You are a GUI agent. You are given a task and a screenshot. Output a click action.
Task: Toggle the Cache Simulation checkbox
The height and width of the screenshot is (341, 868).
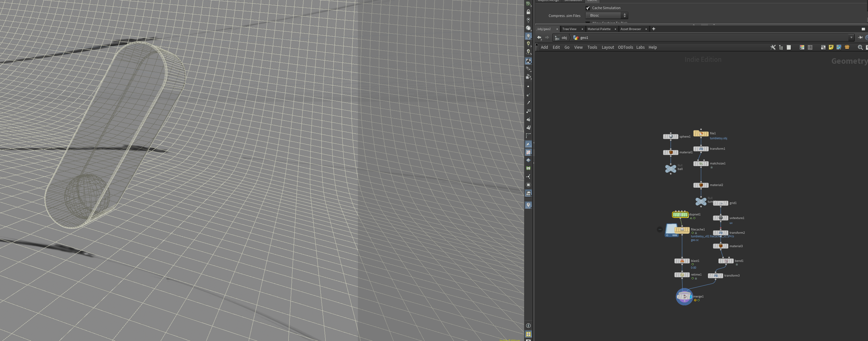pyautogui.click(x=588, y=8)
